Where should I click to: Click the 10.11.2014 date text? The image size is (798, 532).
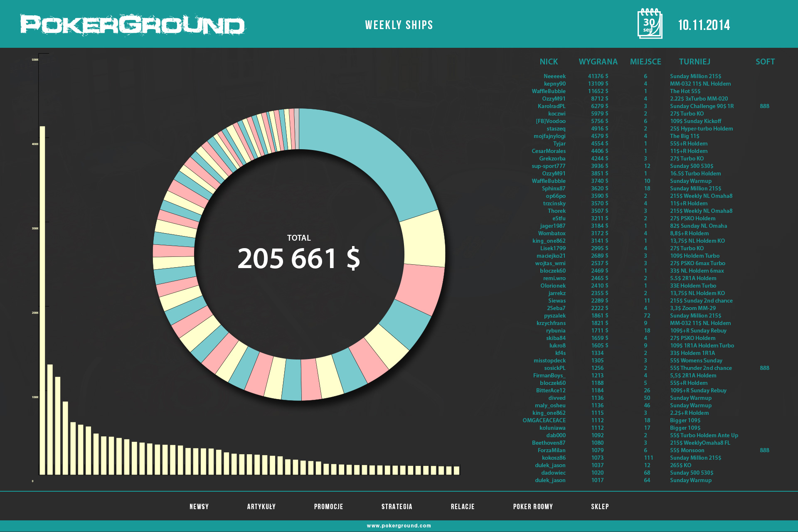704,25
